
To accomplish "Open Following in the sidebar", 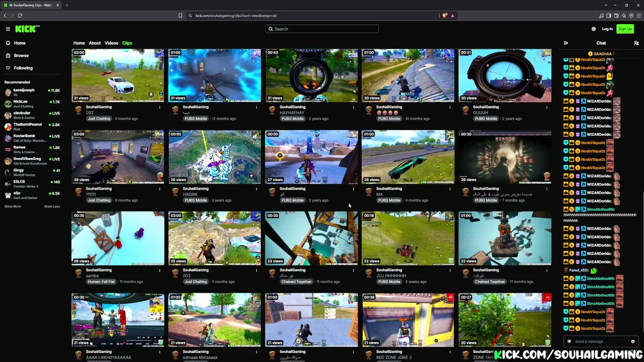I will tap(23, 68).
